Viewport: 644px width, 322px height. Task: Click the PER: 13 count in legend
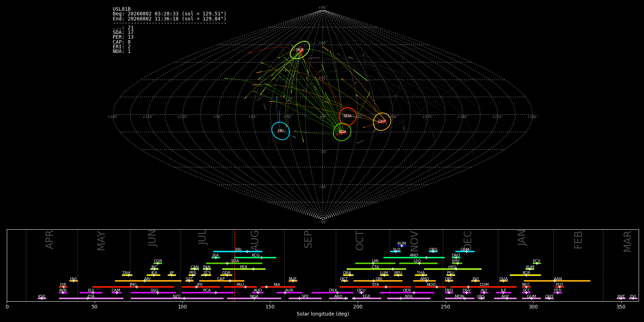pos(123,37)
